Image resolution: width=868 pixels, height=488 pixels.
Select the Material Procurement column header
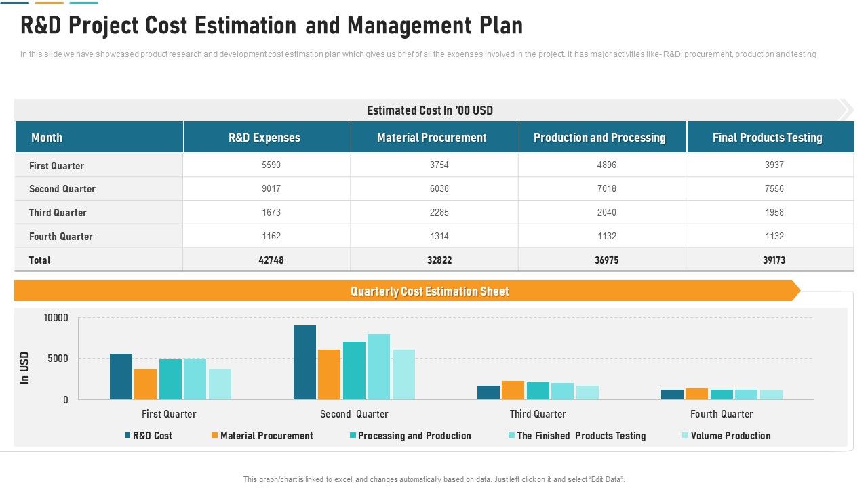(435, 138)
